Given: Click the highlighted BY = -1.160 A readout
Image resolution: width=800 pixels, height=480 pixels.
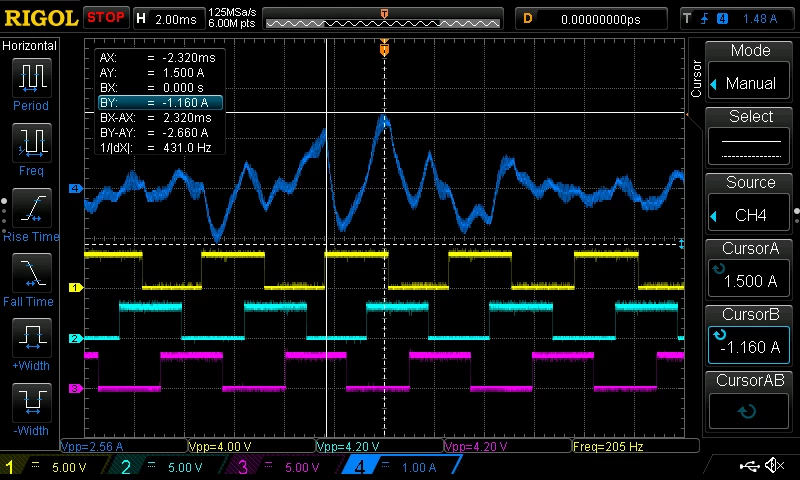Looking at the screenshot, I should pyautogui.click(x=160, y=103).
